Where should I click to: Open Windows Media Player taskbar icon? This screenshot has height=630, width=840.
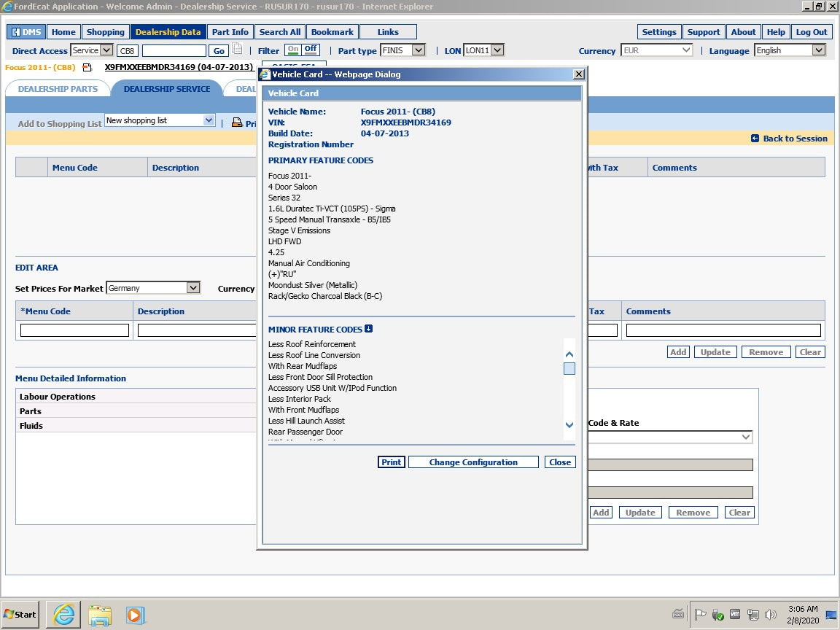(x=136, y=614)
